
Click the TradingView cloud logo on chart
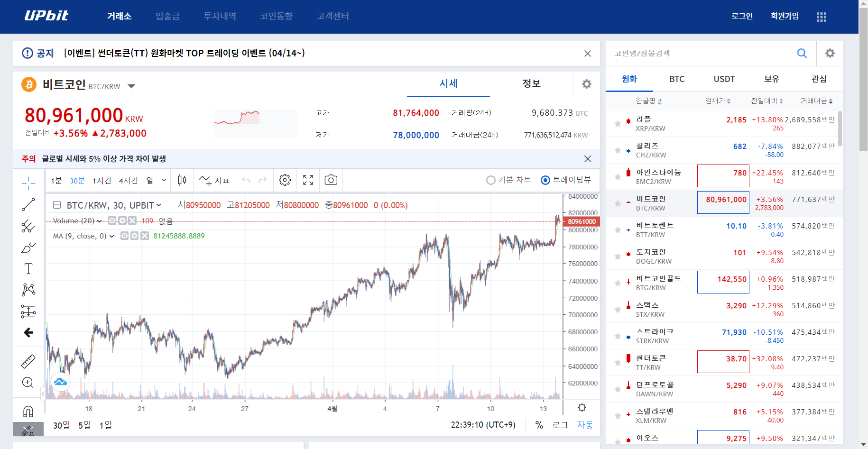(x=61, y=382)
